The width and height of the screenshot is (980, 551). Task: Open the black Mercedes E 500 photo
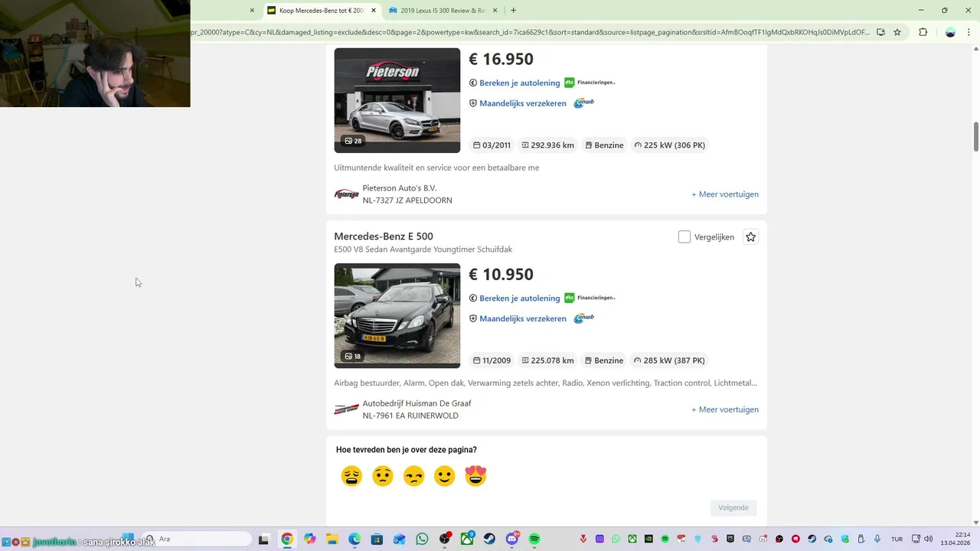397,315
